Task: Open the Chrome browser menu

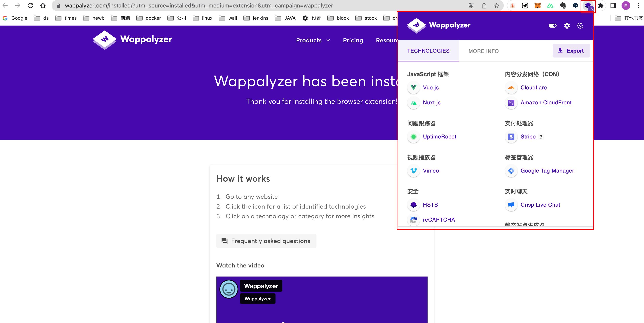Action: [638, 5]
